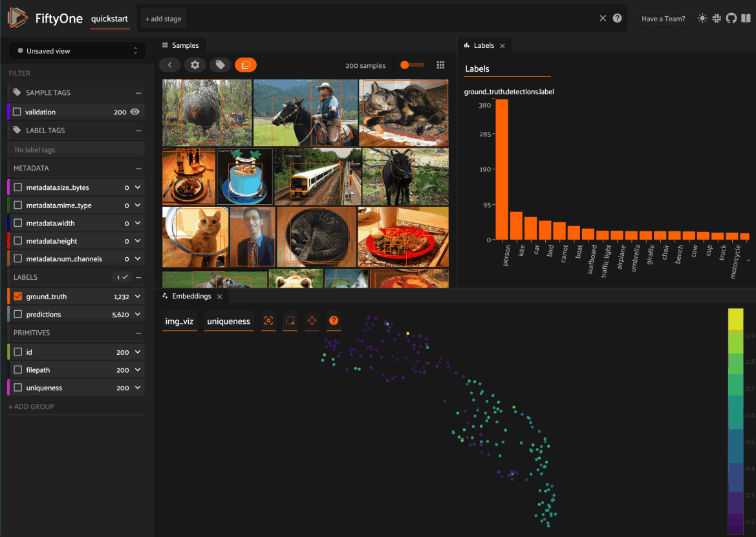
Task: Open the display options gear icon
Action: point(195,65)
